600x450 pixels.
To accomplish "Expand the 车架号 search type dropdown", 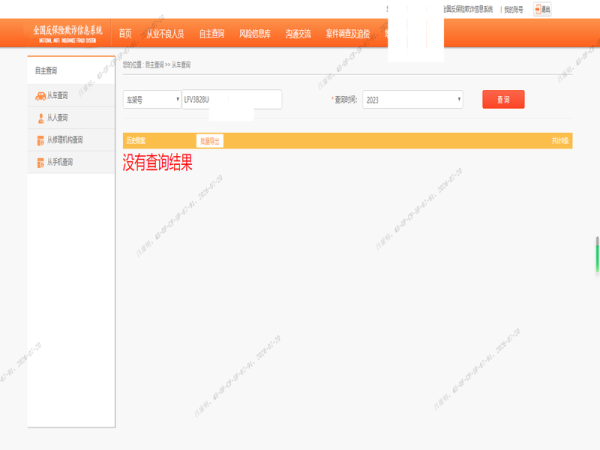I will coord(152,99).
